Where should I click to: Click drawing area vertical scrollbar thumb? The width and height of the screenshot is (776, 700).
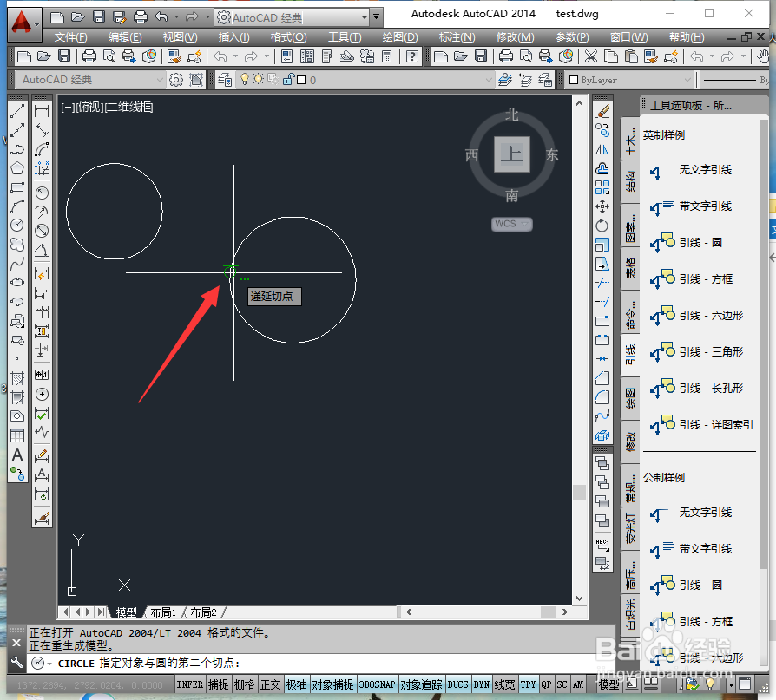pos(579,492)
